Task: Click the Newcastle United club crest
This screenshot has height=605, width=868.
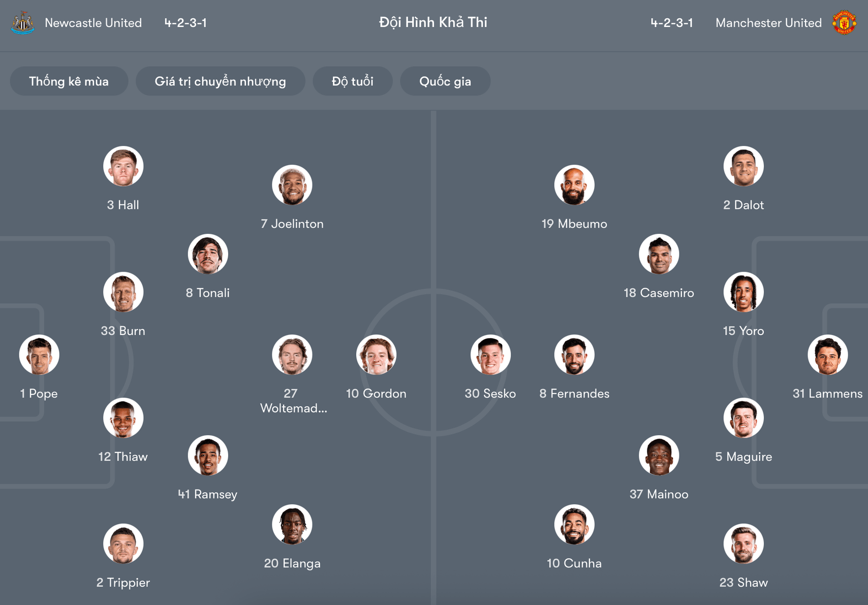Action: tap(22, 22)
